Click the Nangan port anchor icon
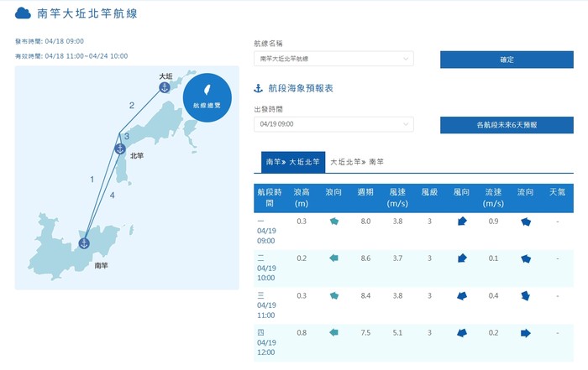Viewport: 588px width, 370px height. [x=83, y=243]
